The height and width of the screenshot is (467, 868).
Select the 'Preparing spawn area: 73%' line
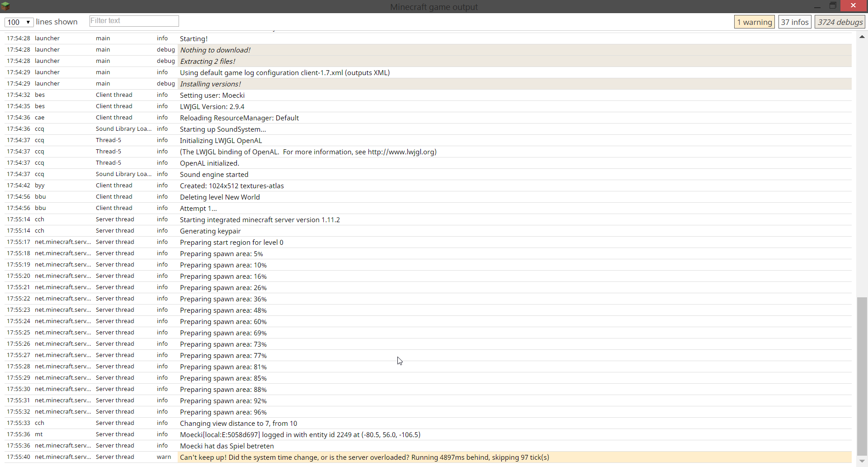click(x=428, y=344)
